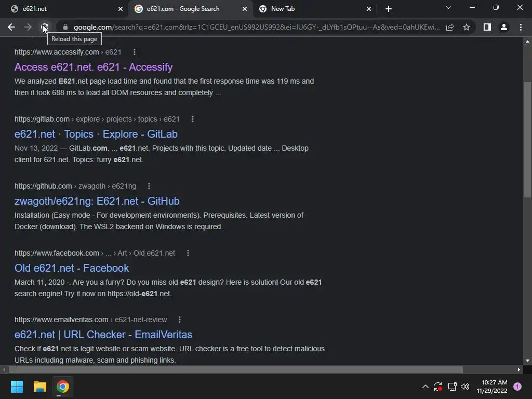Open more options for facebook.com result
The width and height of the screenshot is (532, 399).
pyautogui.click(x=188, y=253)
